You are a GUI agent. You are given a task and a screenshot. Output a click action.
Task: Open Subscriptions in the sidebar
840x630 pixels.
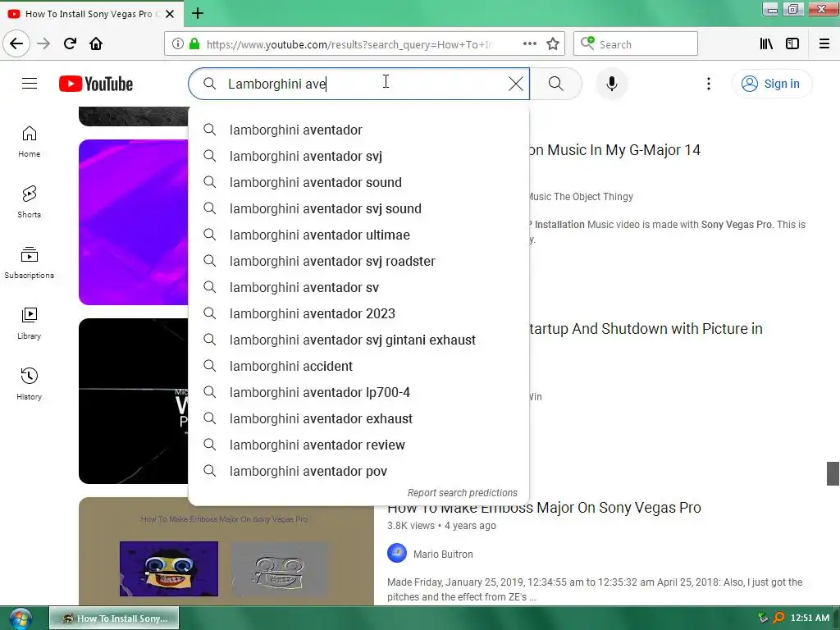pos(30,262)
